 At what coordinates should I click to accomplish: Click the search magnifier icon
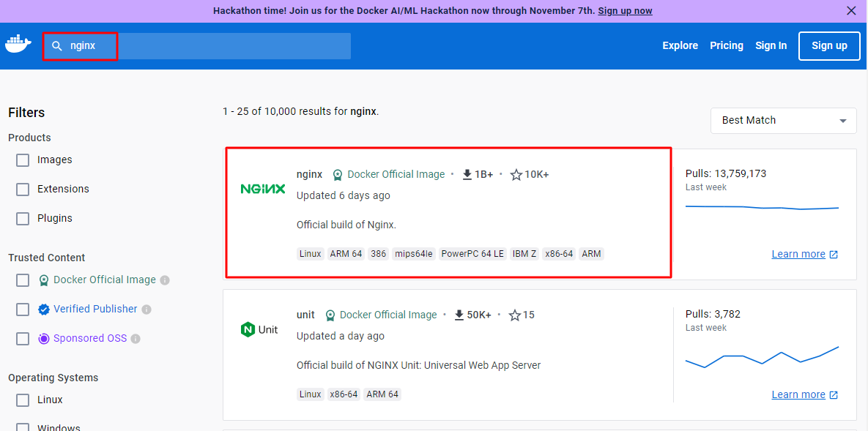[56, 46]
